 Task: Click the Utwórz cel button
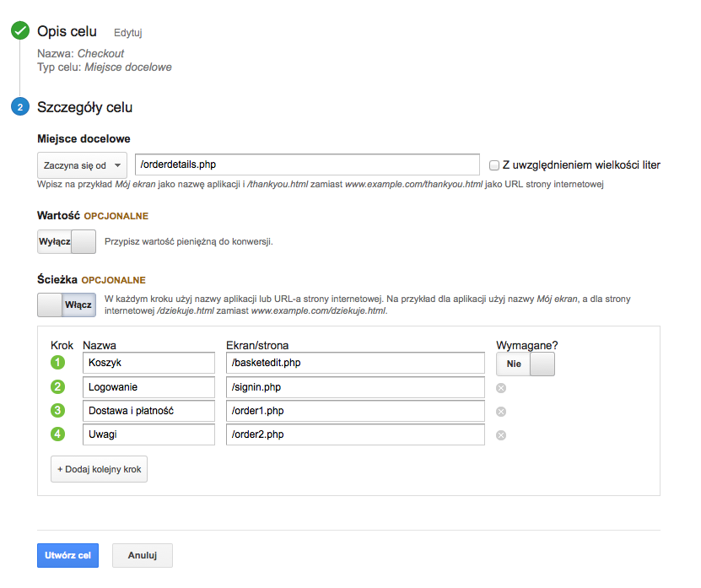click(x=67, y=555)
